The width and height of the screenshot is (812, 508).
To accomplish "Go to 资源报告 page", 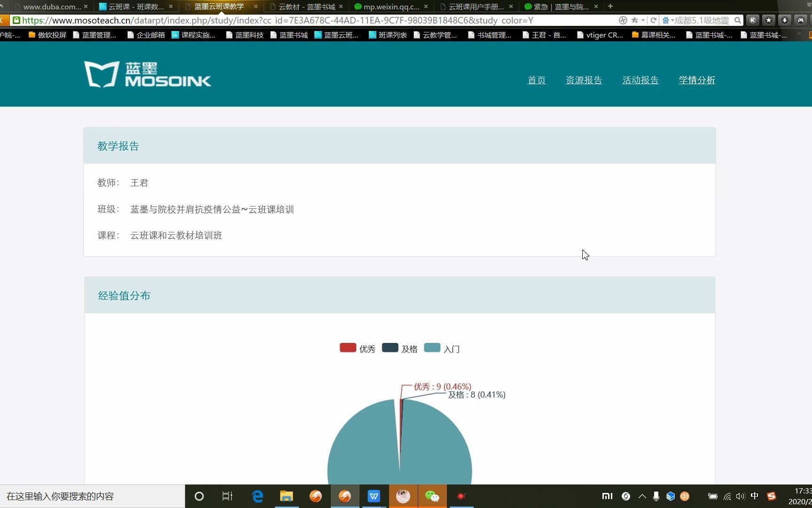I will coord(584,80).
